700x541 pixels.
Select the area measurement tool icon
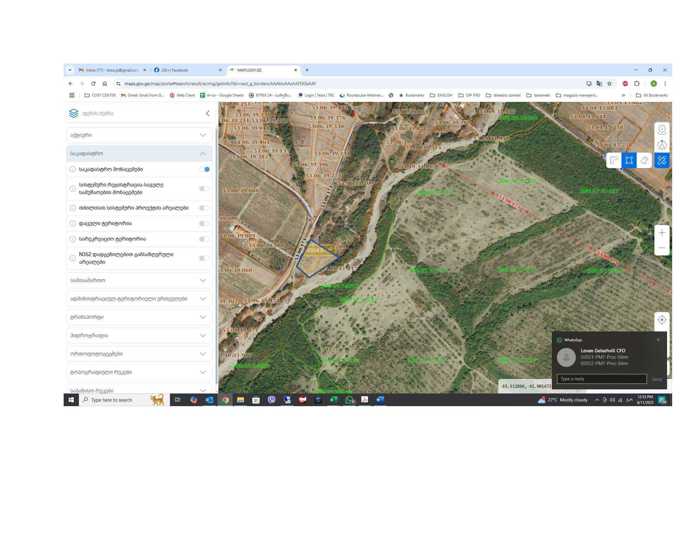coord(629,160)
